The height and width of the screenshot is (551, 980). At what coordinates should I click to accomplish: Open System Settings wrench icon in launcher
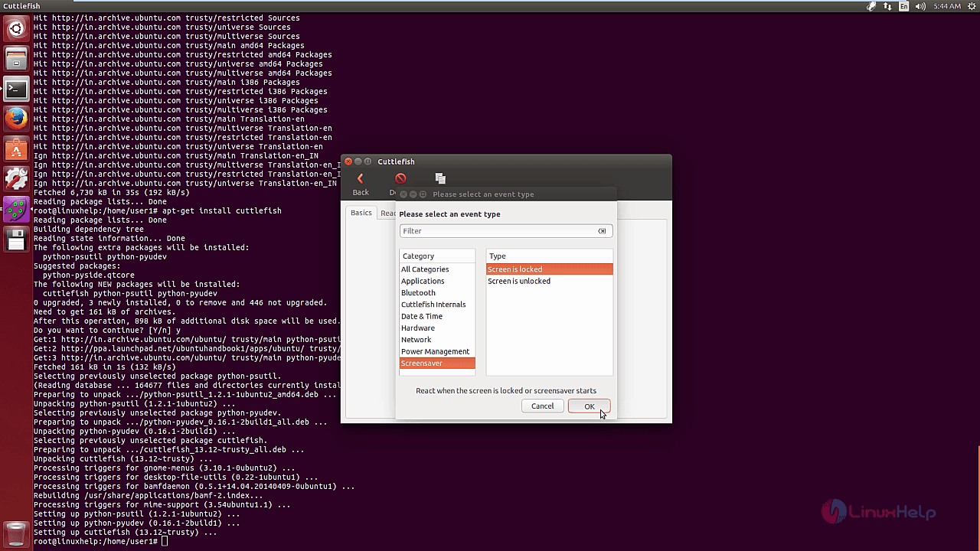(x=16, y=178)
